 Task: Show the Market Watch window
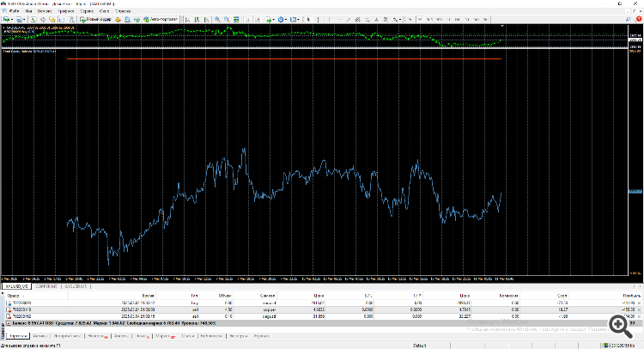[33, 19]
